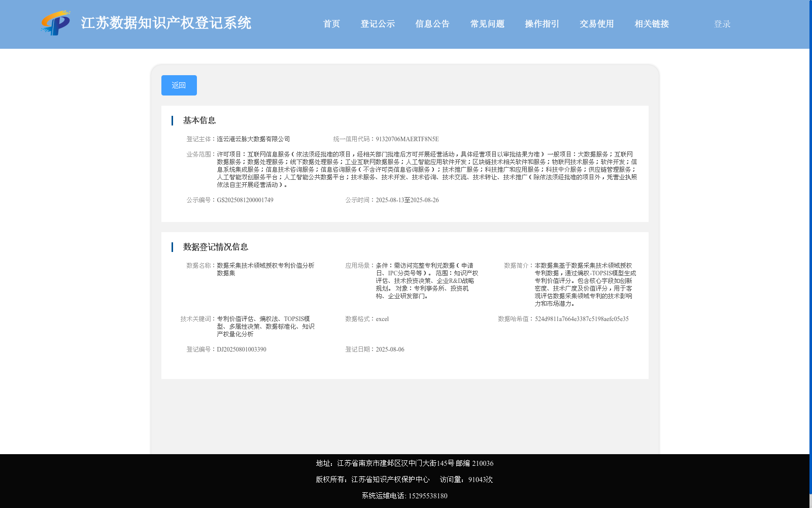Select hash value 524d9811a7664e3387c5198aefc05e35
The image size is (812, 508).
tap(582, 319)
